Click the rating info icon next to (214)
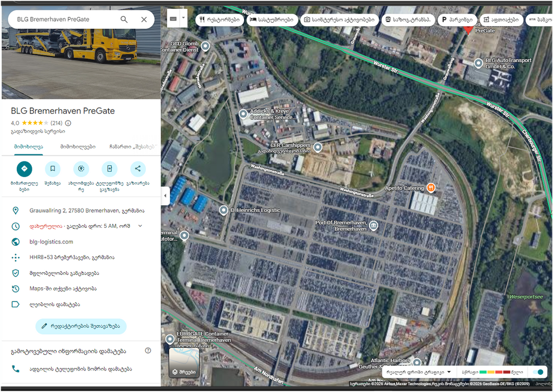The width and height of the screenshot is (553, 392). [x=68, y=123]
